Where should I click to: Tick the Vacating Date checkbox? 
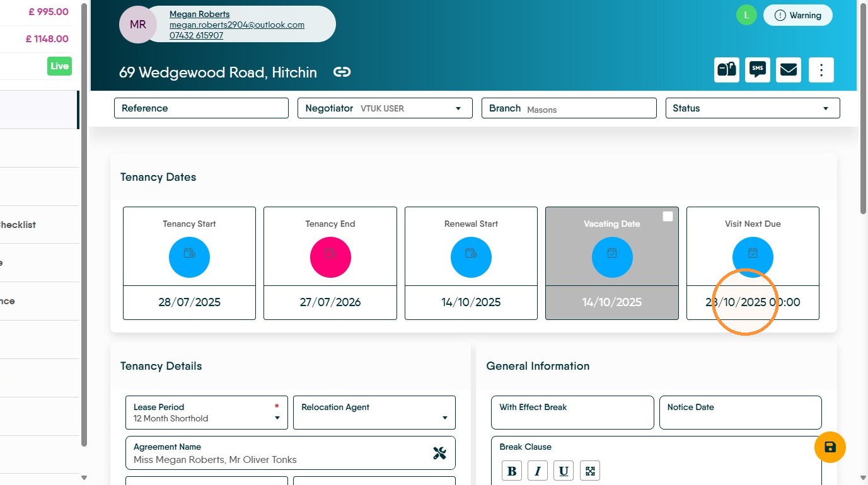(x=668, y=216)
